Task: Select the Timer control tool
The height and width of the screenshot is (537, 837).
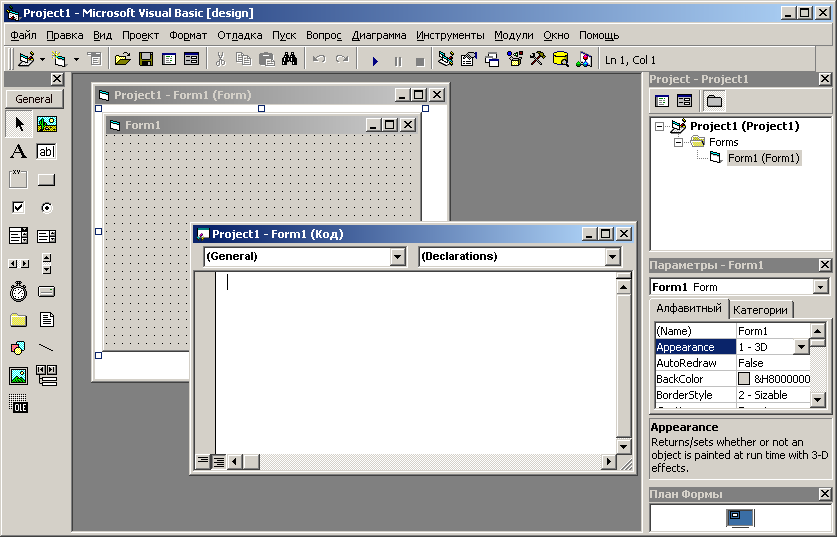Action: tap(18, 291)
